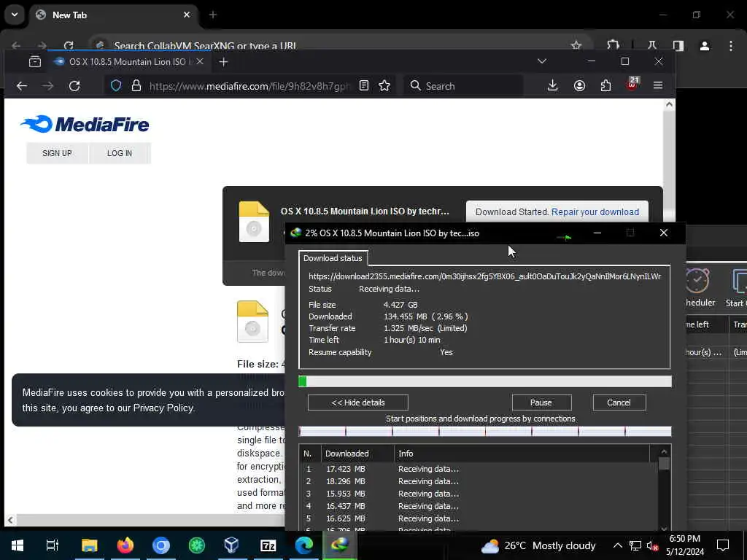747x560 pixels.
Task: Open the Repair your download link
Action: click(x=595, y=212)
